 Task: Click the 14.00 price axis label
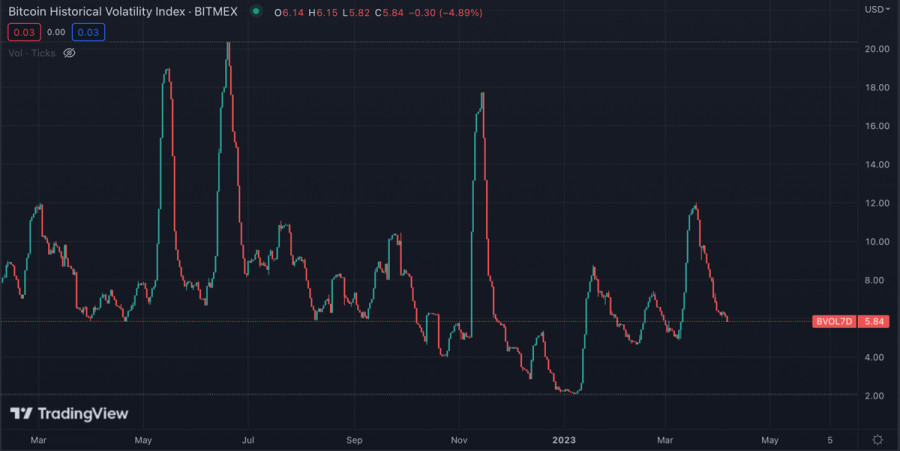tap(877, 164)
